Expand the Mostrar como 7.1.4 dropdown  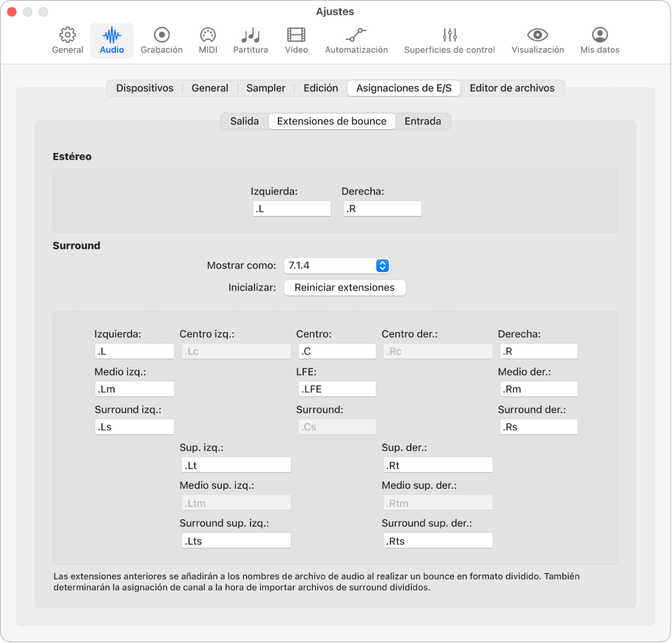[337, 265]
